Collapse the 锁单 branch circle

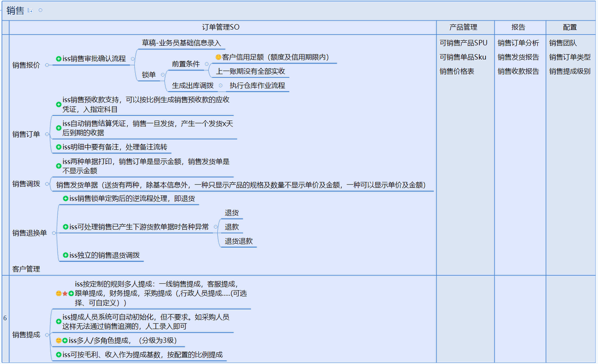(x=163, y=74)
